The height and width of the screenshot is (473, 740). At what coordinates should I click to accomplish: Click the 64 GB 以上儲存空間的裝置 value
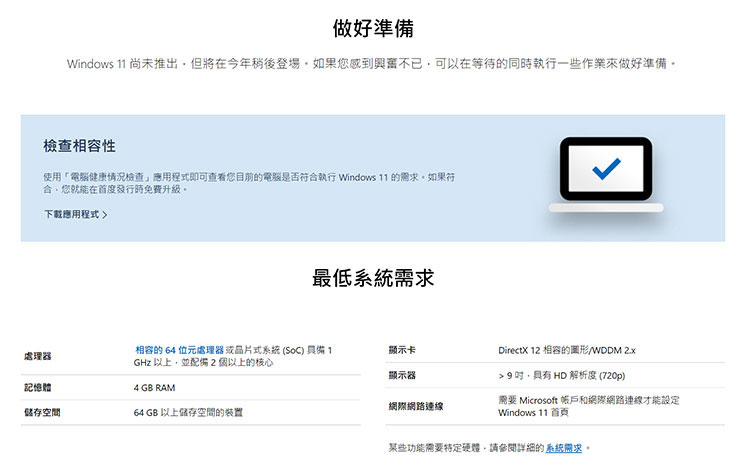(188, 412)
